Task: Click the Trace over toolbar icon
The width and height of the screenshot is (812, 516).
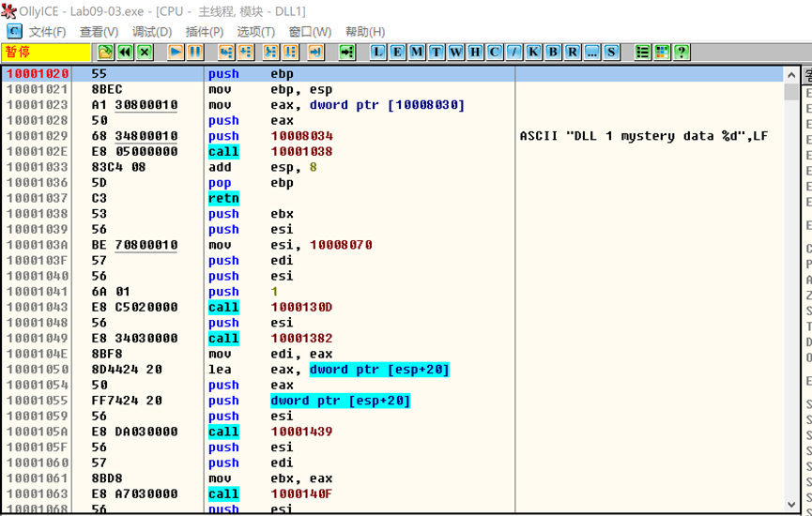Action: (290, 52)
